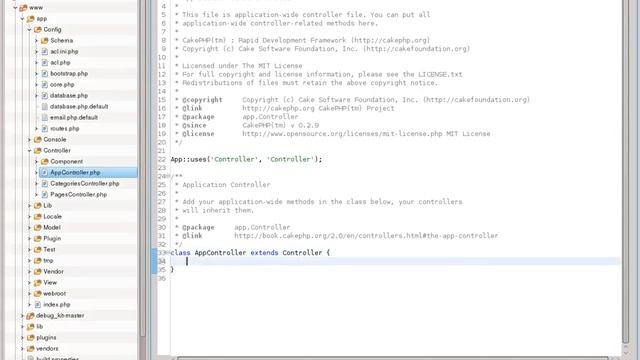This screenshot has width=640, height=360.
Task: Collapse the www project folder
Action: click(x=15, y=8)
